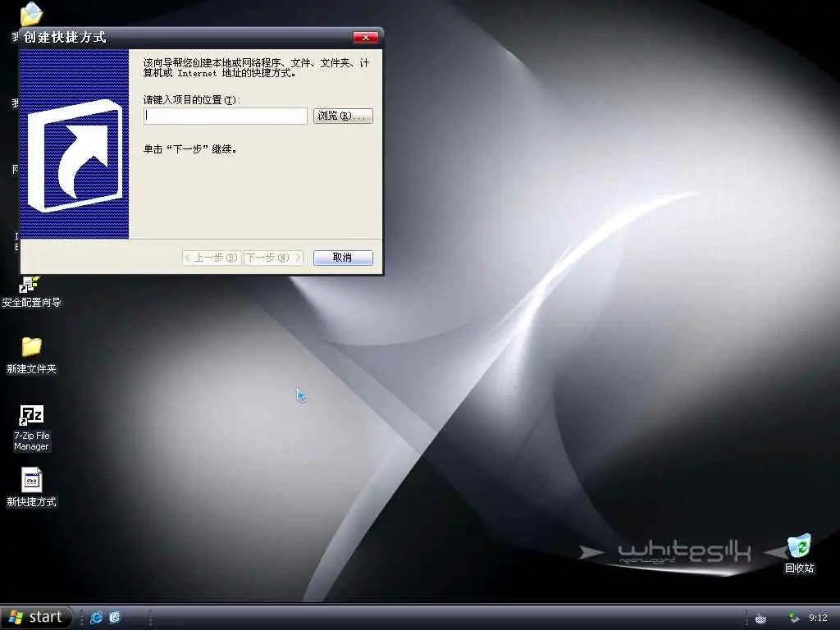Click the 9:12 clock in the system tray
Image resolution: width=840 pixels, height=630 pixels.
pos(818,619)
